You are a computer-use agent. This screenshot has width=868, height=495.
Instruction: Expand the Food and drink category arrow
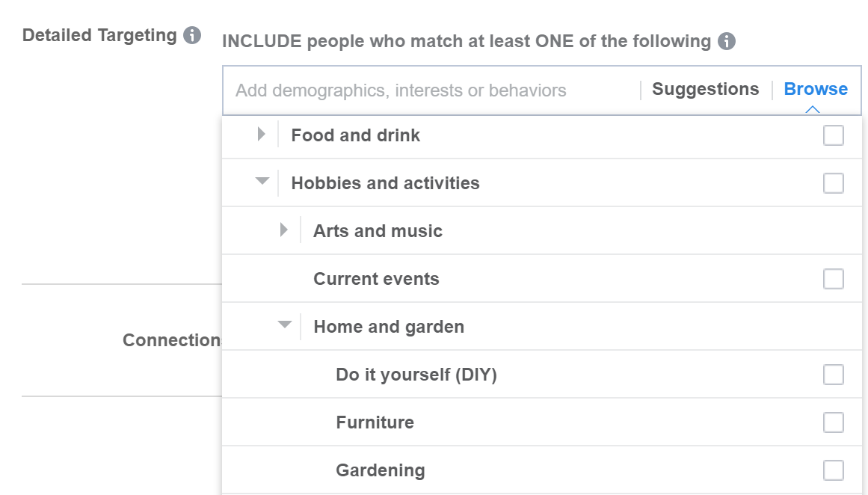[x=261, y=135]
